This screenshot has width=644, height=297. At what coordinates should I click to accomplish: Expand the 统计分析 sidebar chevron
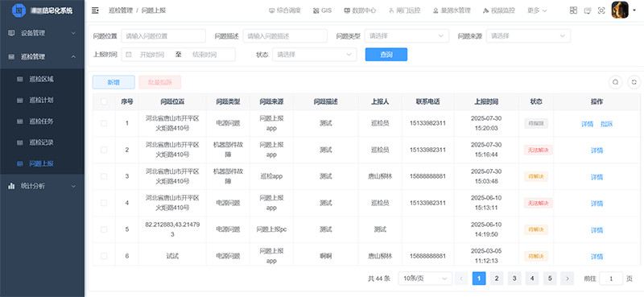73,186
